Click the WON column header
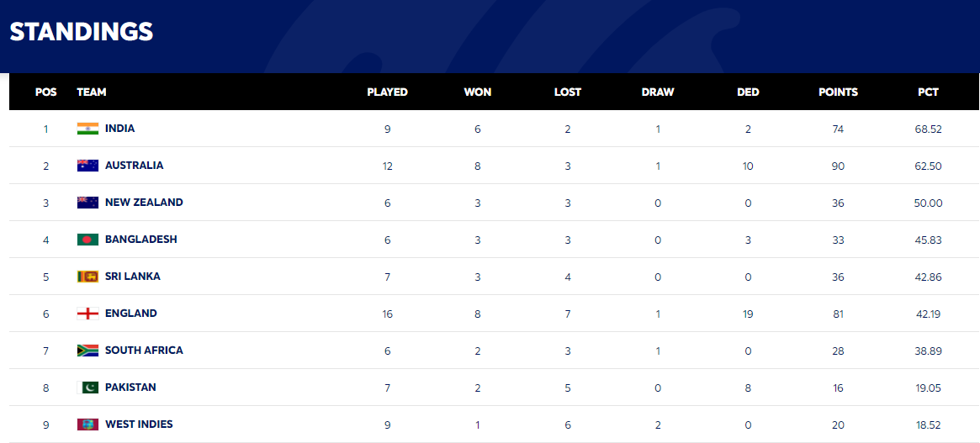This screenshot has width=980, height=443. 478,92
